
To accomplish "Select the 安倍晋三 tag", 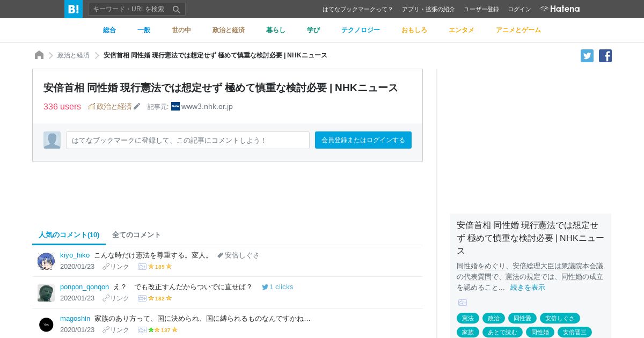I will 575,332.
